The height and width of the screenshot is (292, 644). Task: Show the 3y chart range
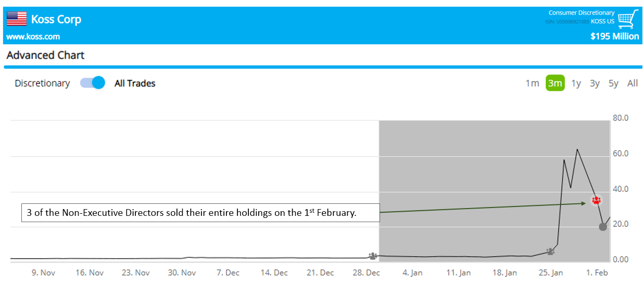595,83
